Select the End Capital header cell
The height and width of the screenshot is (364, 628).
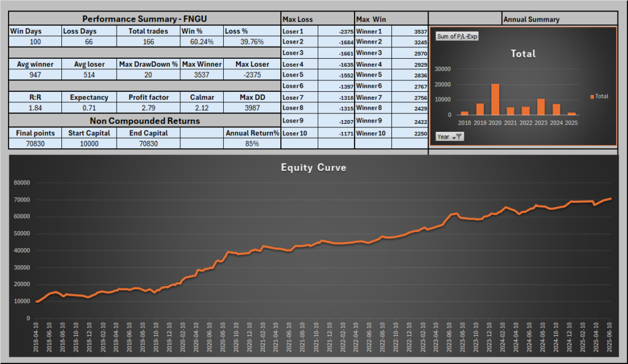(148, 133)
